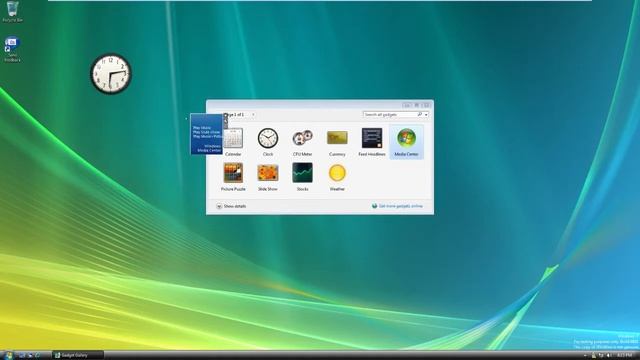The image size is (640, 360).
Task: Click the Show Desktop quick launch icon
Action: pyautogui.click(x=22, y=356)
